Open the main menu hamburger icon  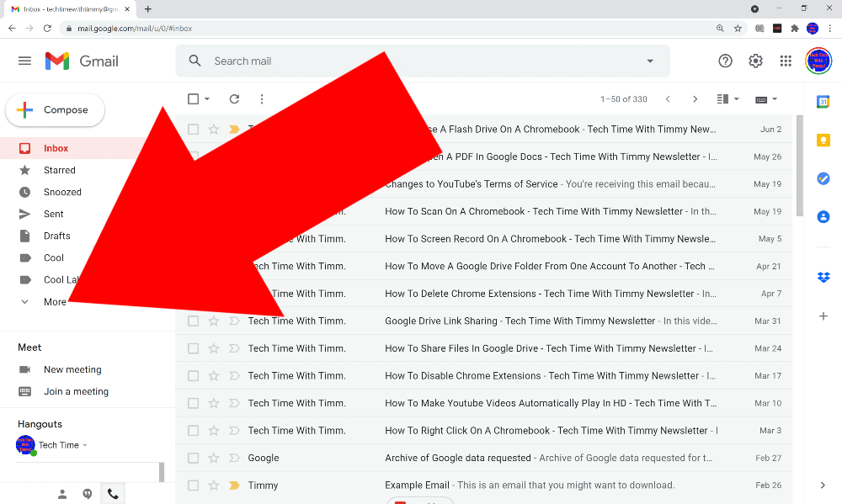tap(24, 61)
